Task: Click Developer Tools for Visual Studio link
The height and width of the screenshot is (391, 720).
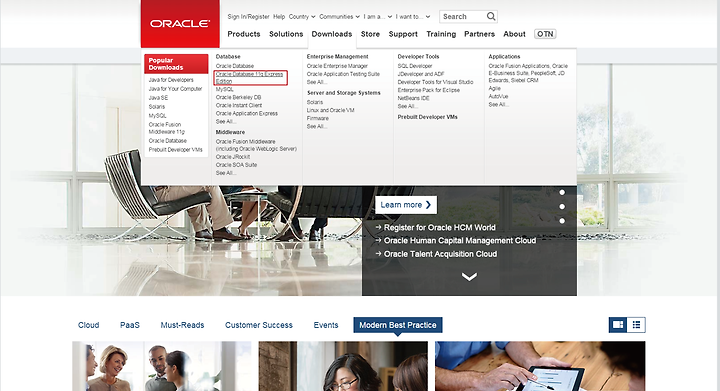Action: pos(435,82)
